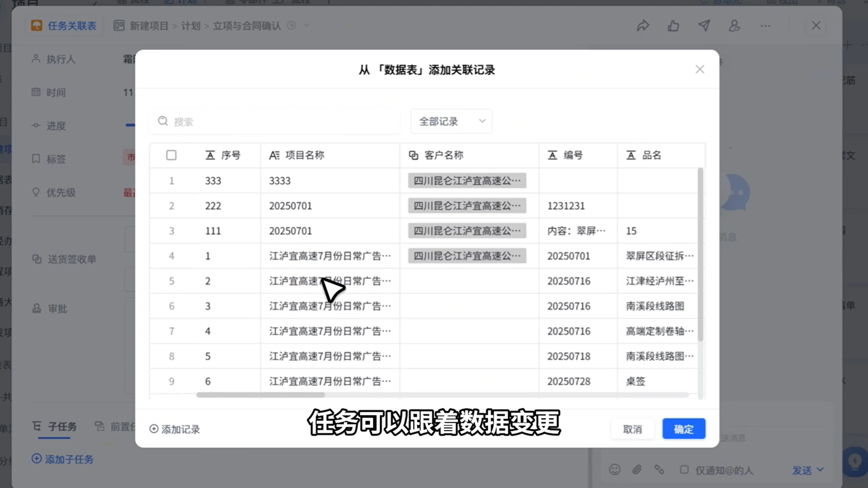Viewport: 868px width, 488px height.
Task: Click the 添加子任务 link
Action: click(x=62, y=459)
